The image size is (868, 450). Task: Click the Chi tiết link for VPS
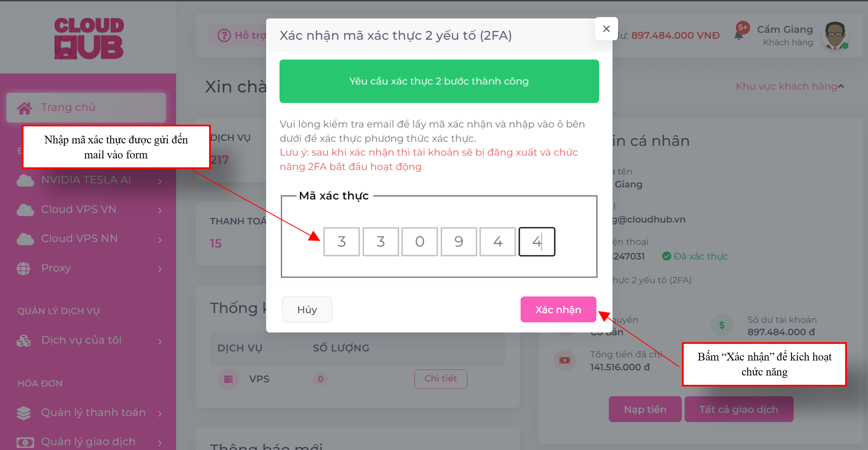[440, 379]
